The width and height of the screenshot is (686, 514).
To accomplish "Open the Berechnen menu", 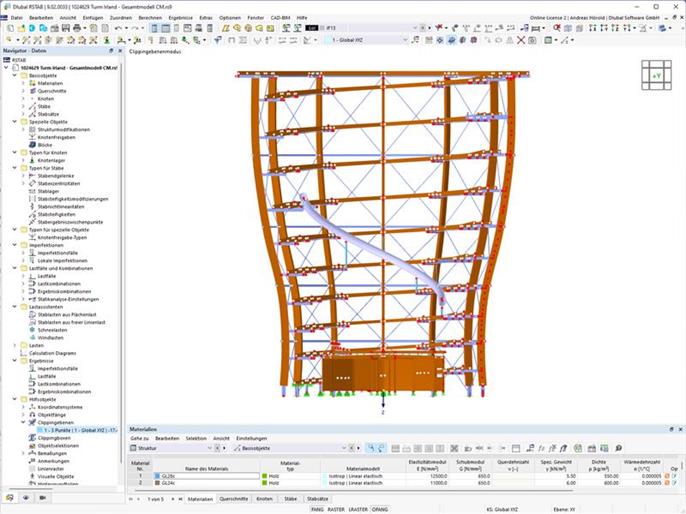I will [150, 18].
